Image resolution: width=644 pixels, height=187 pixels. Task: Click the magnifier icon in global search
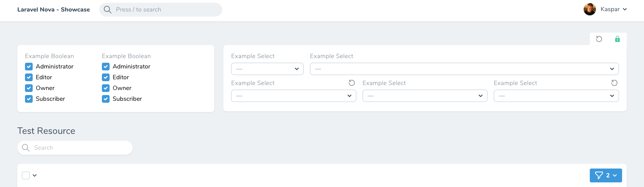click(x=108, y=10)
